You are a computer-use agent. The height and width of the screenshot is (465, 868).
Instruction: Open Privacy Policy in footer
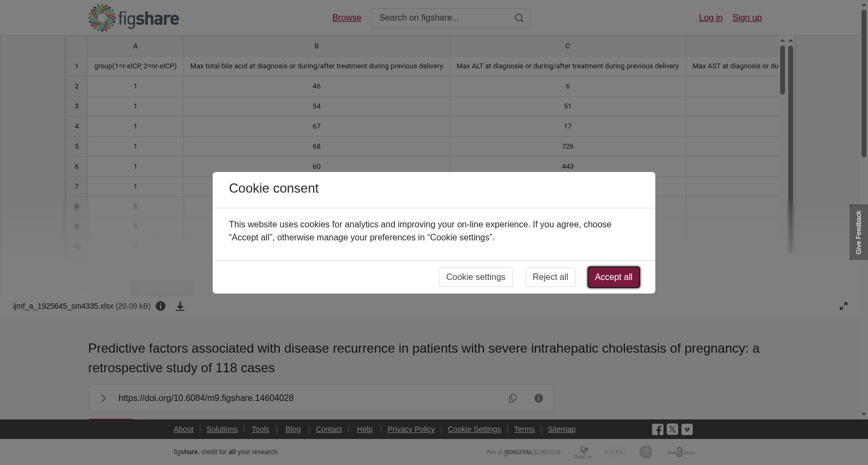[x=411, y=429]
